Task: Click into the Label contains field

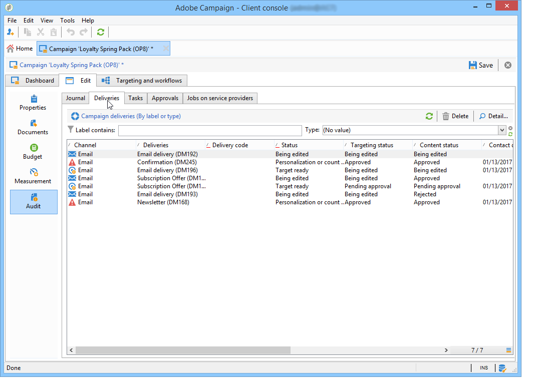Action: point(210,131)
